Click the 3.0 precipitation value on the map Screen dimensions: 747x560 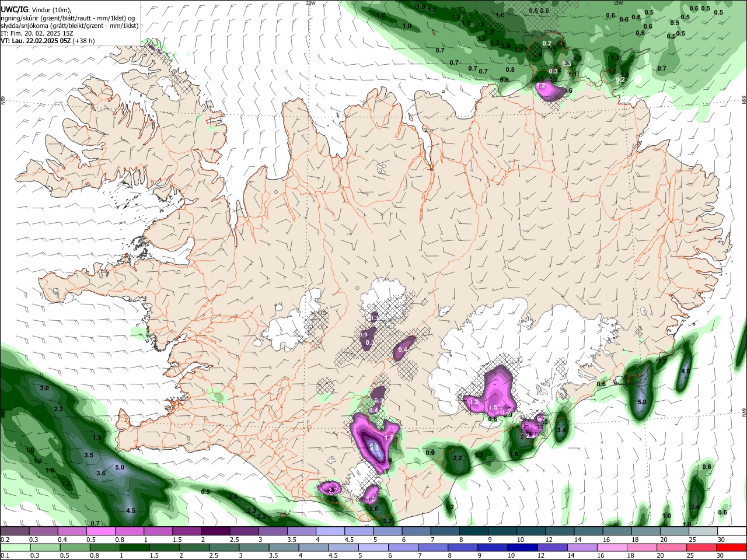point(44,388)
